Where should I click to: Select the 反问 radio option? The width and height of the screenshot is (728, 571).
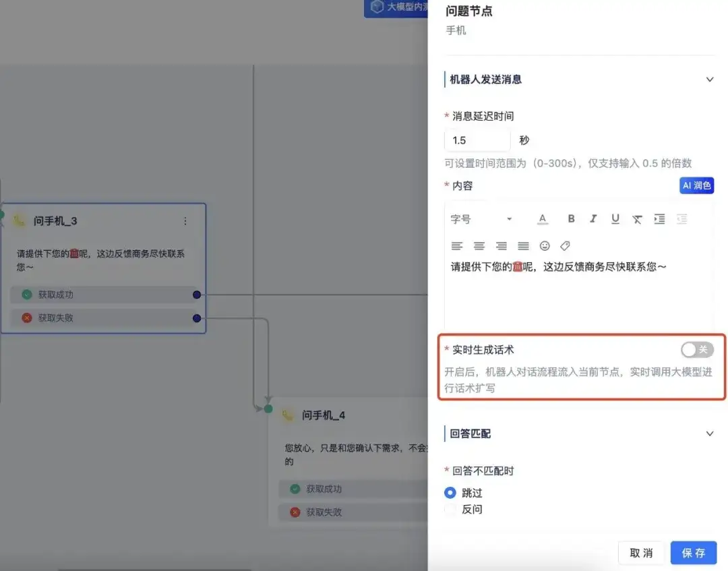click(x=450, y=510)
